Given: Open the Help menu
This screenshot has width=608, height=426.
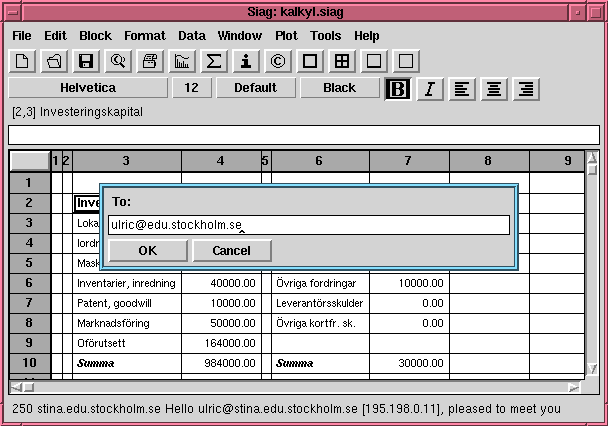Looking at the screenshot, I should pyautogui.click(x=366, y=36).
